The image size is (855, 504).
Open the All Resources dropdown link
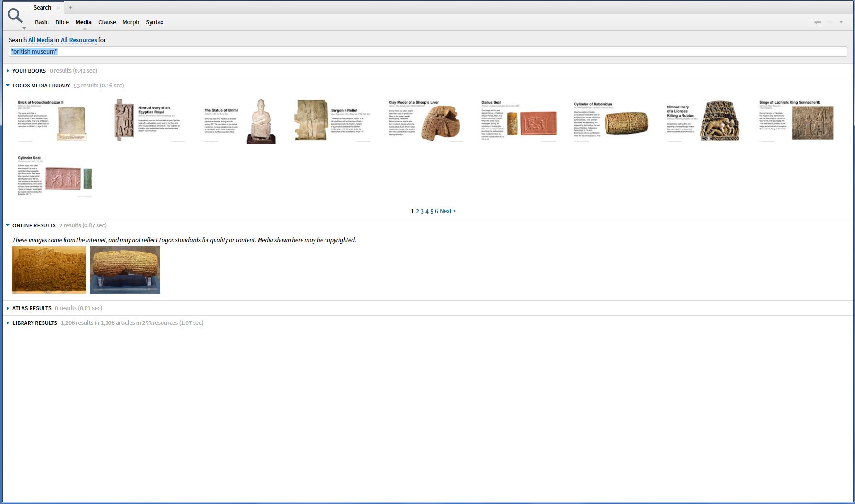(79, 40)
